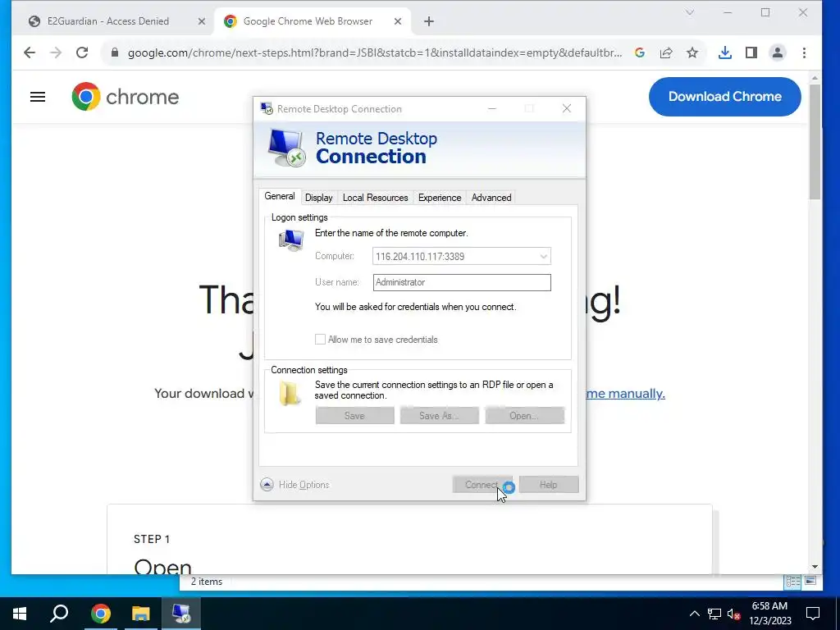Close the Google Chrome Web Browser tab
Viewport: 840px width, 630px height.
pos(398,21)
